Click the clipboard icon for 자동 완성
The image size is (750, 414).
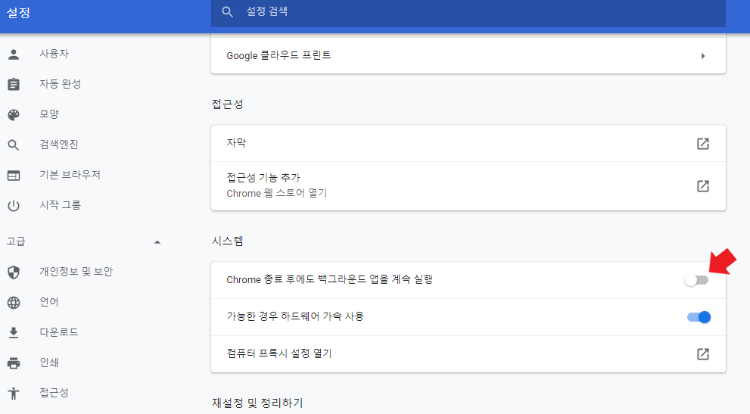coord(14,84)
